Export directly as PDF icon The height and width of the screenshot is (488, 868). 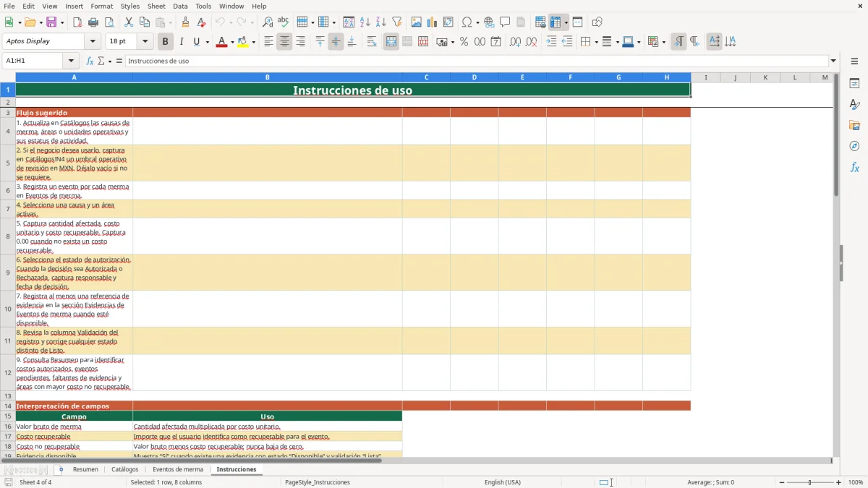[77, 22]
